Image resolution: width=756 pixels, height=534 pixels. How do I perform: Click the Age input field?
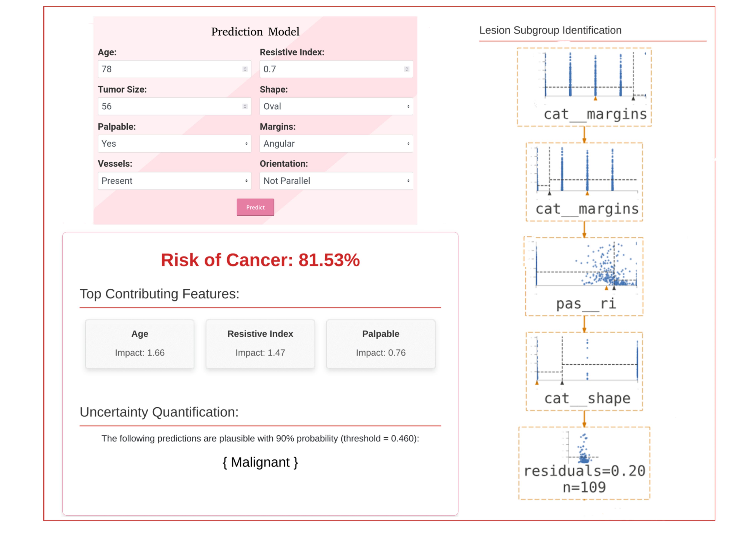point(168,69)
